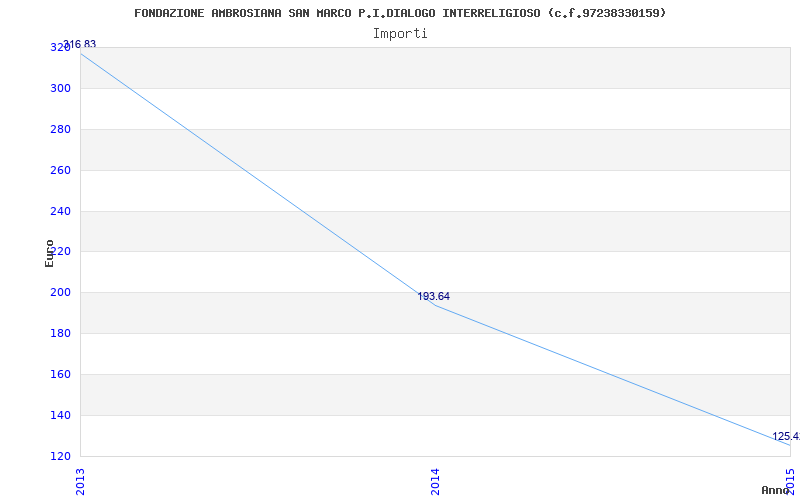Screen dimensions: 800x500
Task: Click the 120 y-axis tick label
Action: coord(60,456)
